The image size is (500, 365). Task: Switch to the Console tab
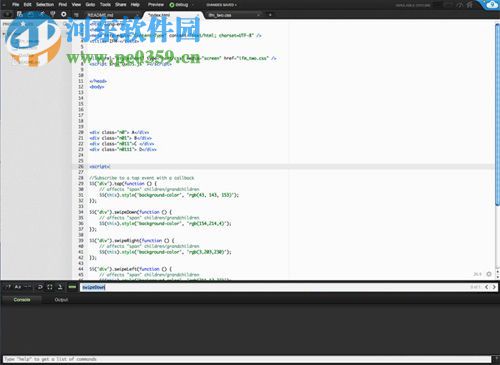[x=22, y=300]
